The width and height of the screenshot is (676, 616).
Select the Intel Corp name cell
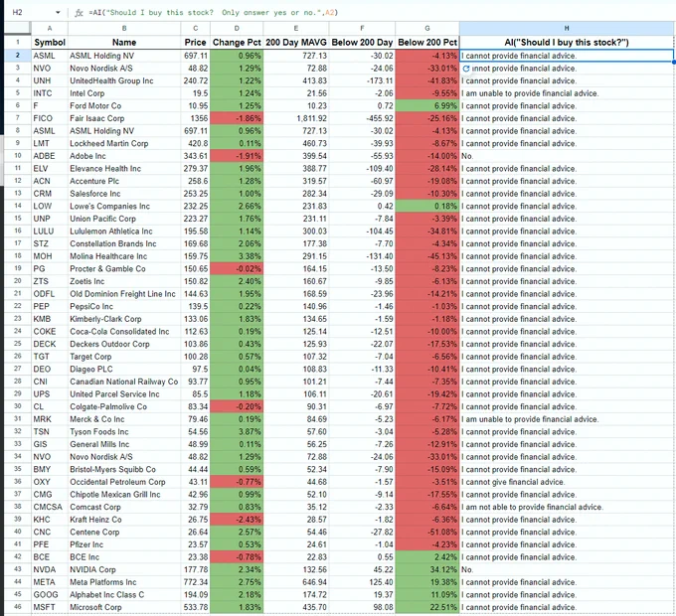point(124,93)
